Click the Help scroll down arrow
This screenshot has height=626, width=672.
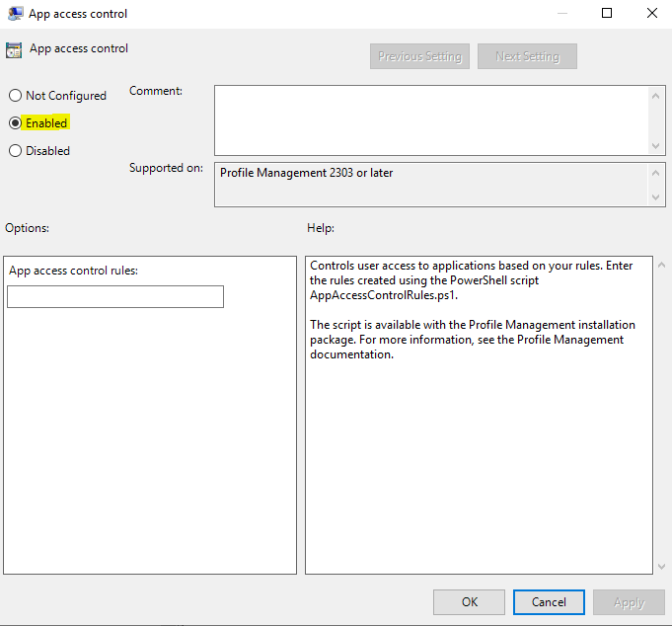(659, 566)
